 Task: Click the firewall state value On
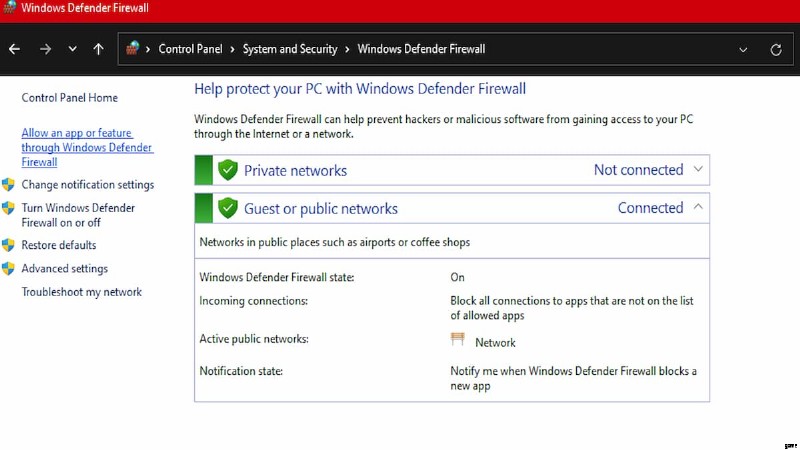(x=457, y=277)
